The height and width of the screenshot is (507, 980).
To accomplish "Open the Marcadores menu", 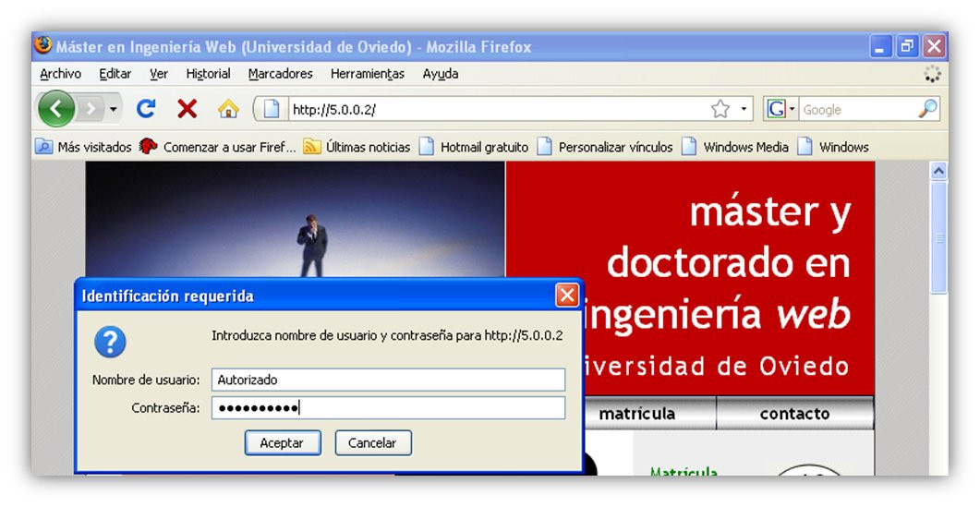I will [281, 74].
